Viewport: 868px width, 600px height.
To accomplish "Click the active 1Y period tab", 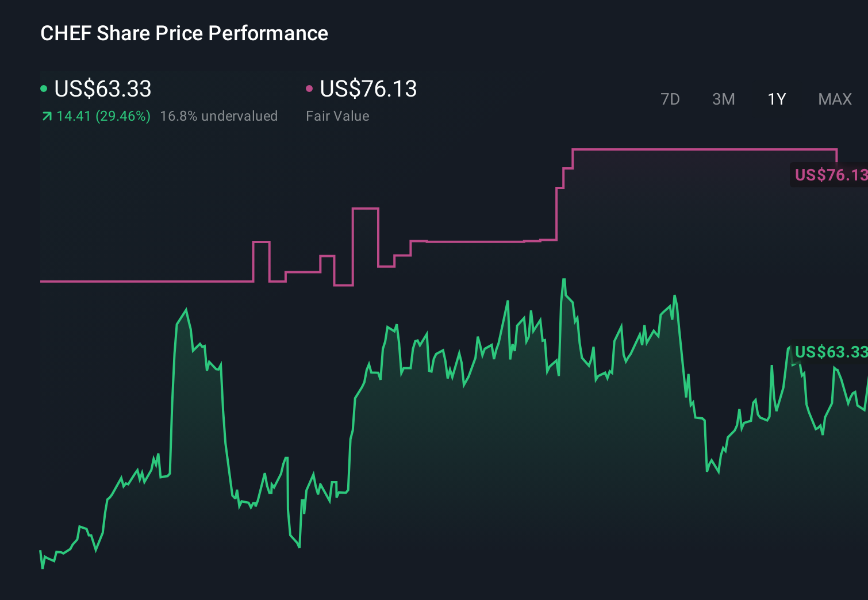I will [x=776, y=99].
